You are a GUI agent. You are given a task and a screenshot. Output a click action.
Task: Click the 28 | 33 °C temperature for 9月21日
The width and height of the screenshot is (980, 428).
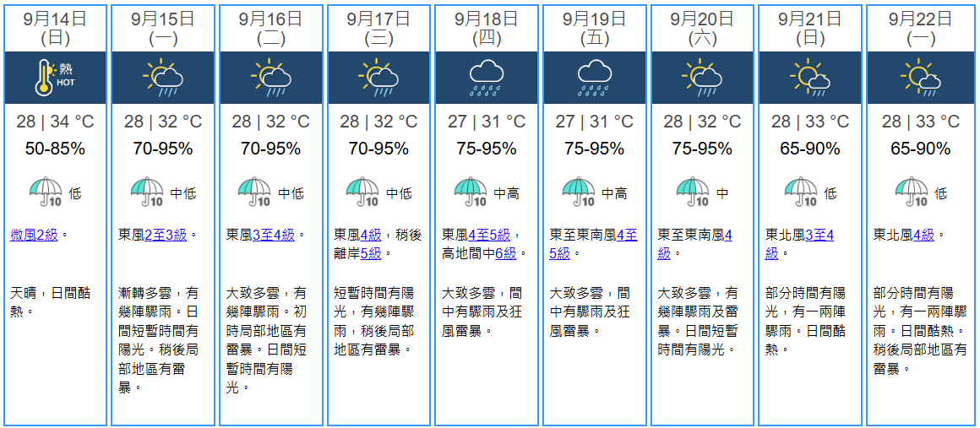[x=810, y=122]
